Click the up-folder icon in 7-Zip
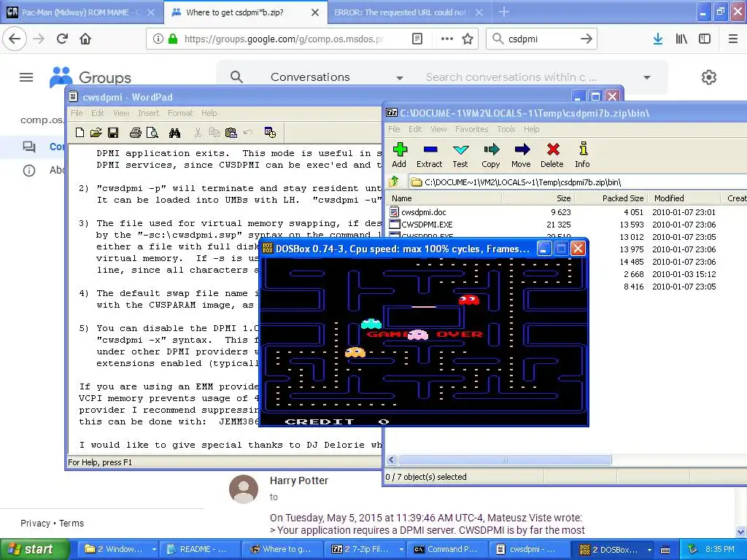Image resolution: width=747 pixels, height=560 pixels. (x=394, y=182)
